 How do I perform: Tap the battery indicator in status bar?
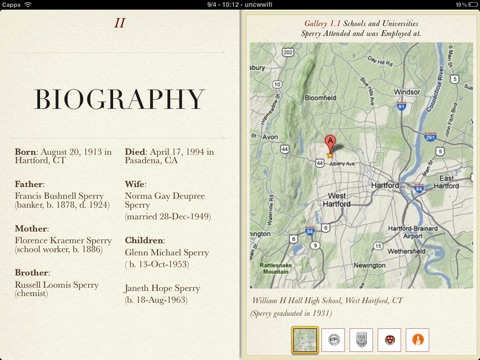(x=473, y=5)
